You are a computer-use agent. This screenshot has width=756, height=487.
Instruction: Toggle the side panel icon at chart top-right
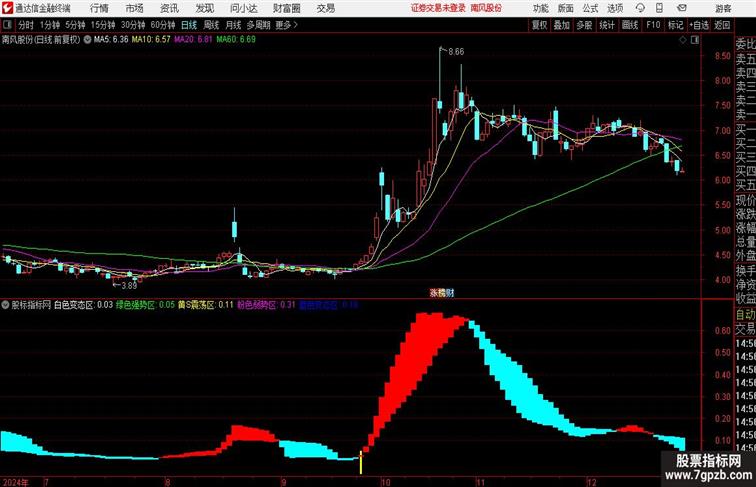pos(695,40)
